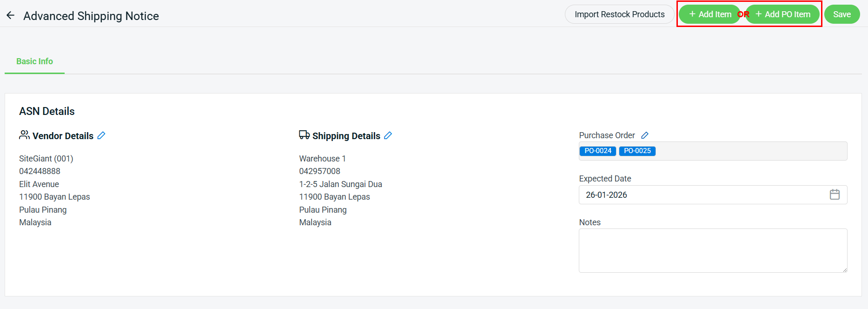The height and width of the screenshot is (309, 868).
Task: Click the vendor people icon
Action: tap(24, 135)
